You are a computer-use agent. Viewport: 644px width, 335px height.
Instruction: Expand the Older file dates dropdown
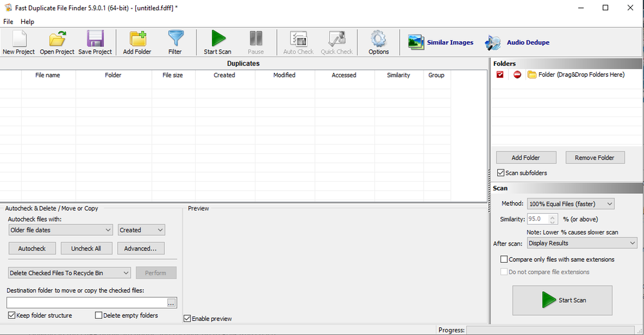(x=61, y=229)
